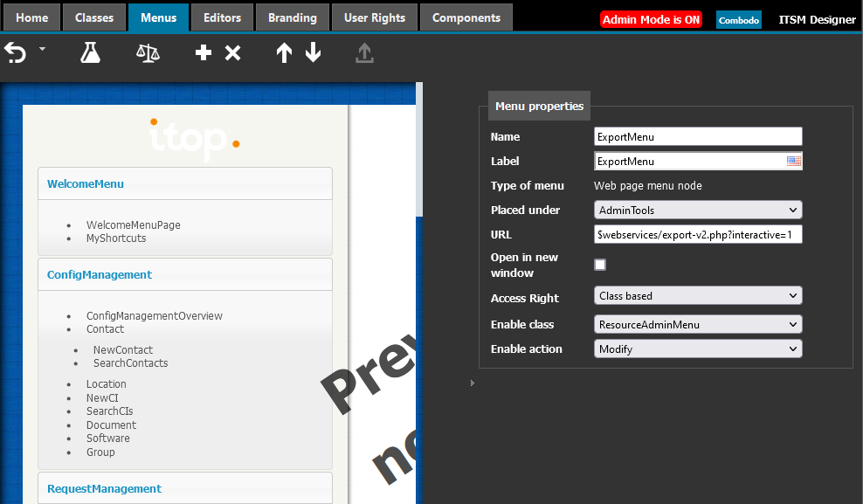Open the Enable class dropdown
Viewport: 863px width, 504px height.
click(697, 324)
